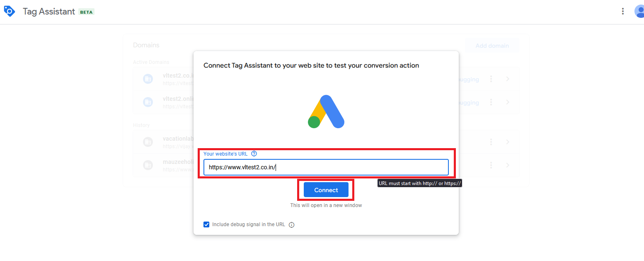Open the three-dot menu for vltest2.co.in
644x261 pixels.
click(491, 79)
